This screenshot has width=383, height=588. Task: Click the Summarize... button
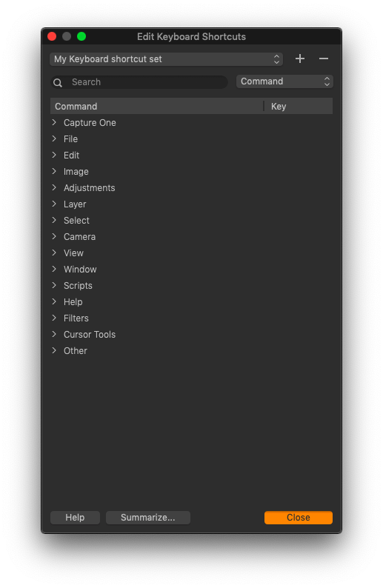point(148,518)
